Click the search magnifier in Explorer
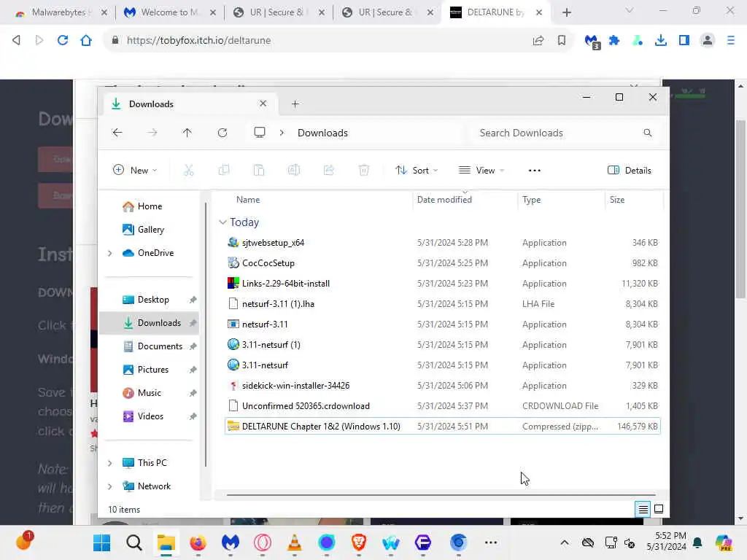The height and width of the screenshot is (560, 747). [x=648, y=133]
